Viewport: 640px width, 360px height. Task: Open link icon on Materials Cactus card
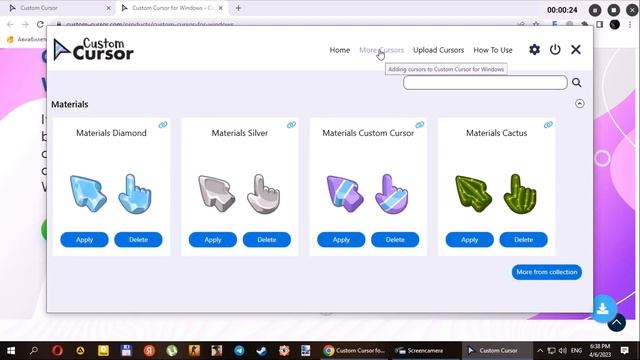coord(548,124)
